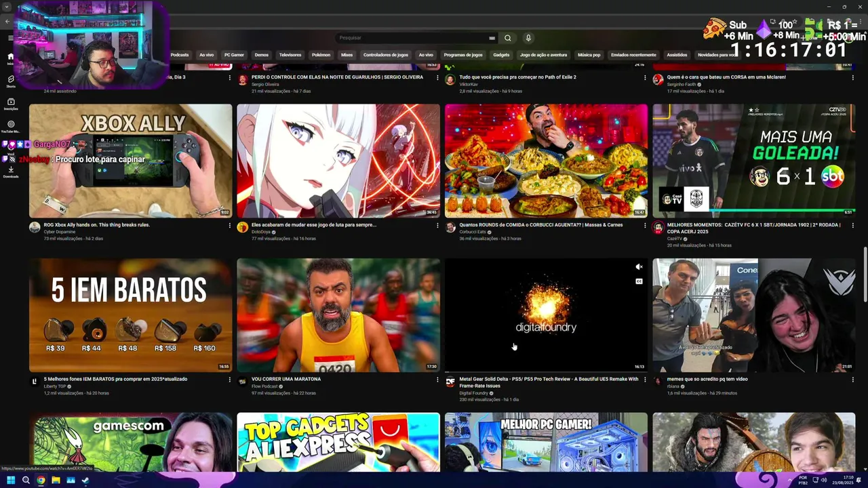Click the page vertical scrollbar

coord(865,274)
